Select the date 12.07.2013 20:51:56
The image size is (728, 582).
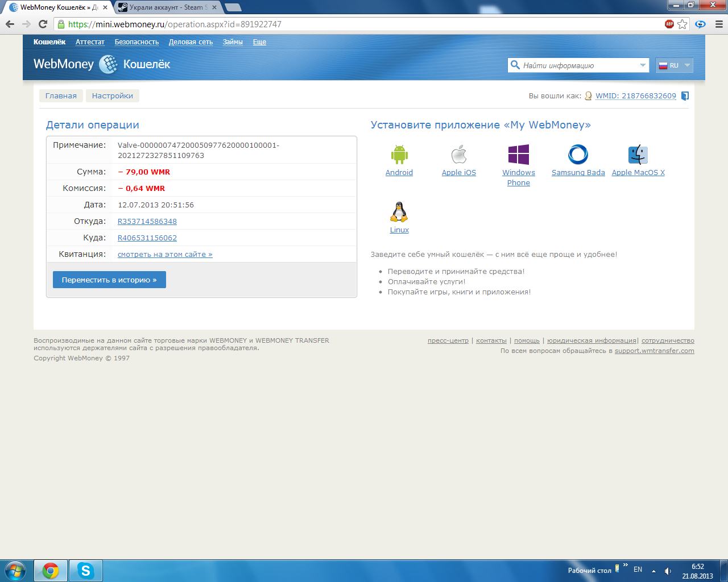(x=156, y=205)
